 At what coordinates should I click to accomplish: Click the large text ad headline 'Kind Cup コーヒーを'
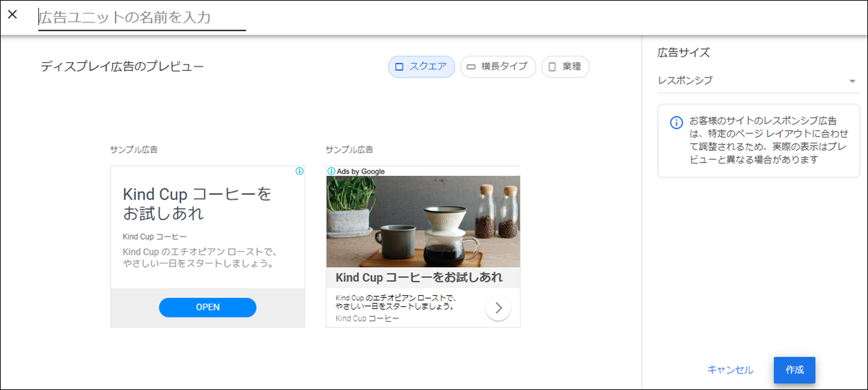(197, 194)
